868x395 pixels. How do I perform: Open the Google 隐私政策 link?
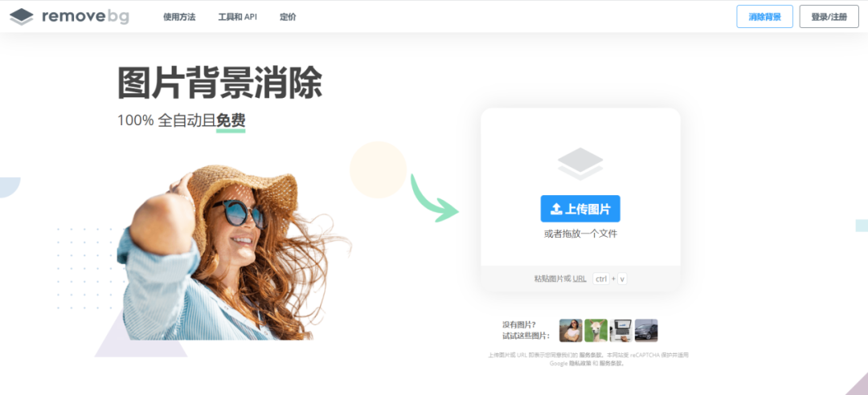[579, 364]
